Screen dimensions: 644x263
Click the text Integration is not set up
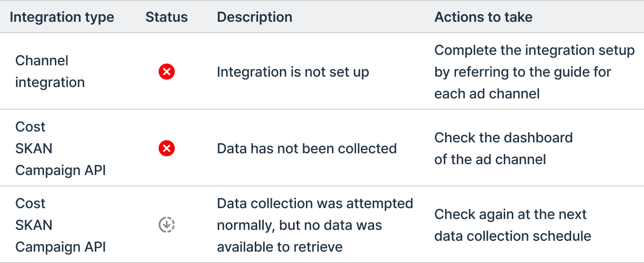pyautogui.click(x=293, y=72)
